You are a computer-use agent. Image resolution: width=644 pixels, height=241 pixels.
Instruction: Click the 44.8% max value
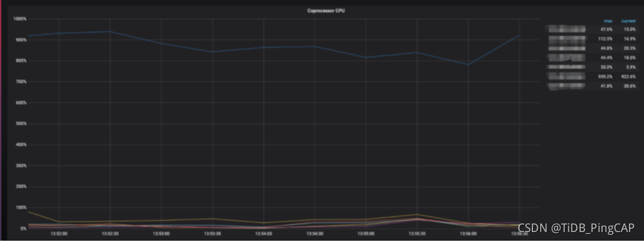tap(606, 48)
